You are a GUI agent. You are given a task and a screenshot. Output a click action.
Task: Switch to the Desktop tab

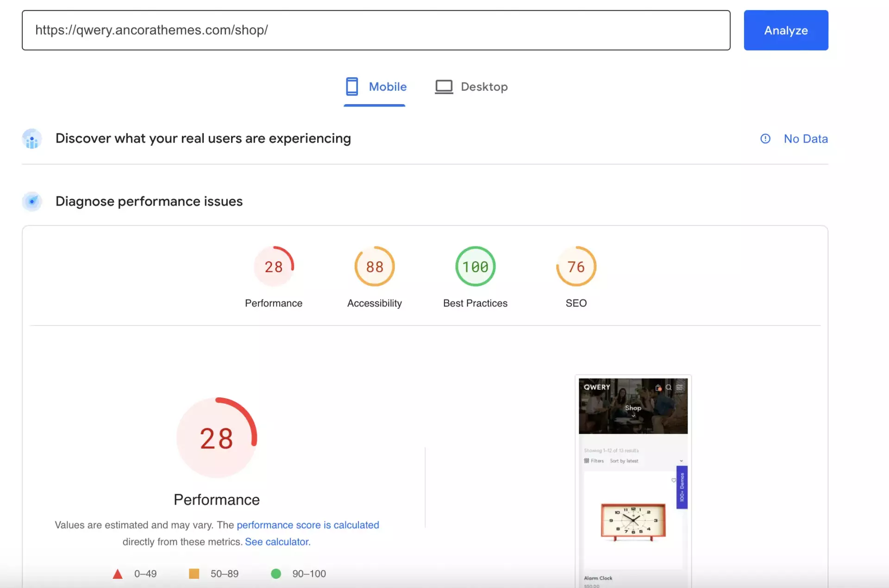click(x=484, y=87)
